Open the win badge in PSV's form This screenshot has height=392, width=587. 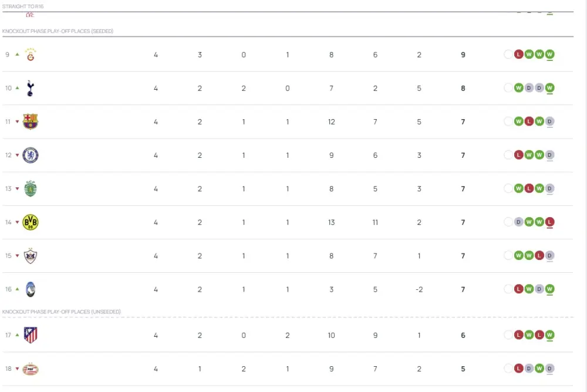tap(539, 369)
